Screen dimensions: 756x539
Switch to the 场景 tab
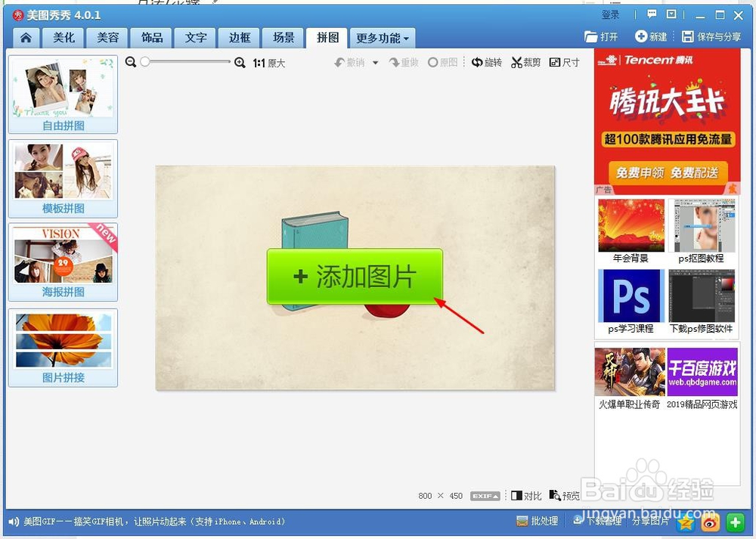pos(283,37)
